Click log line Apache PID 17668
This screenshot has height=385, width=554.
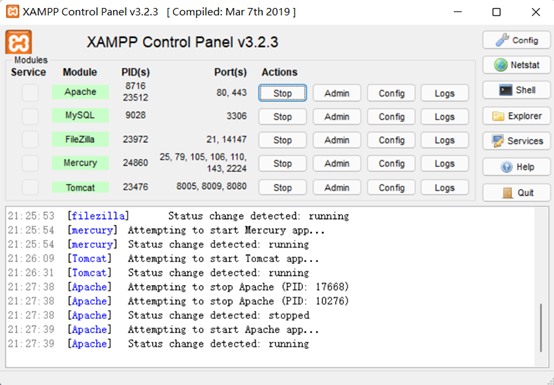click(208, 287)
